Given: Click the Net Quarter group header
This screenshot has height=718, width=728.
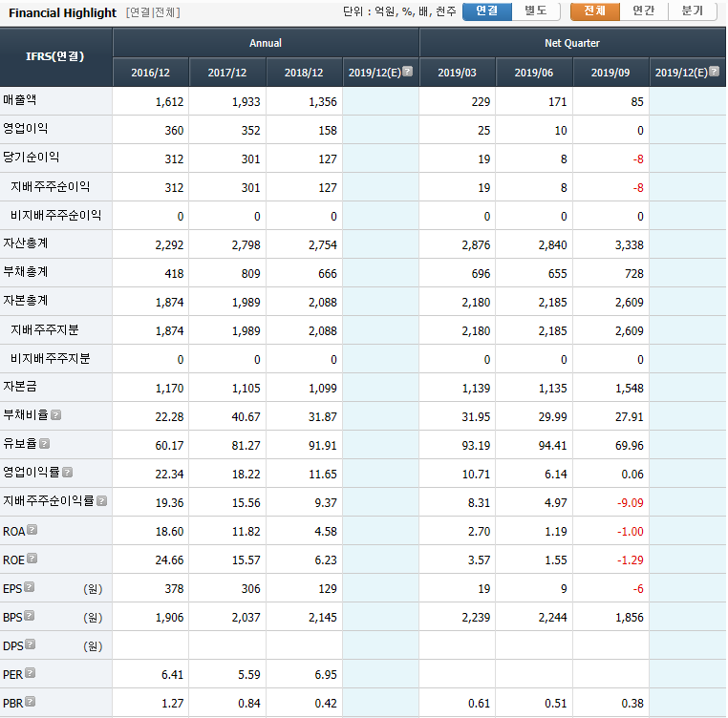Looking at the screenshot, I should pos(572,43).
